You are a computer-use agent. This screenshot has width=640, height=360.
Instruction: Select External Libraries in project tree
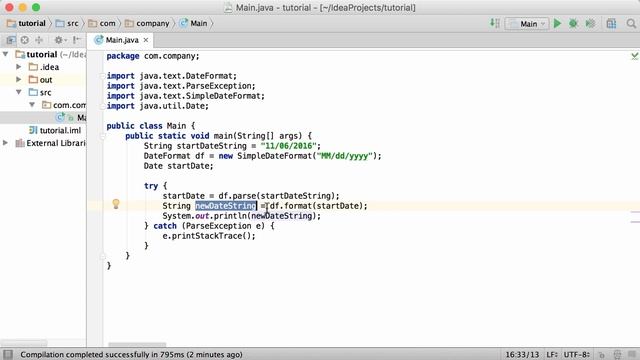51,143
